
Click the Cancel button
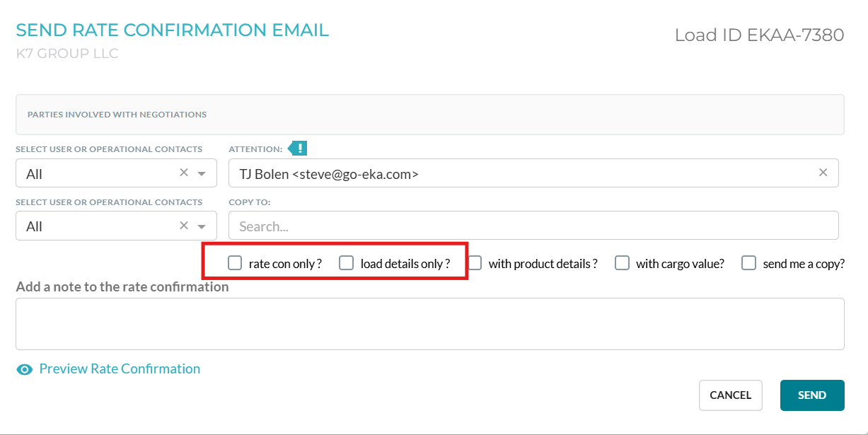(x=731, y=395)
